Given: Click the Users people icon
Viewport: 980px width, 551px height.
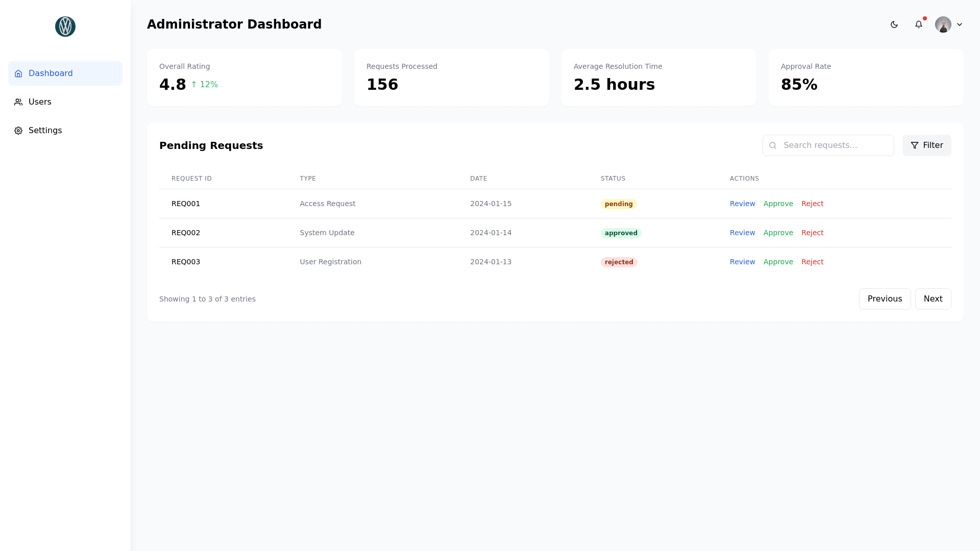Looking at the screenshot, I should tap(18, 102).
